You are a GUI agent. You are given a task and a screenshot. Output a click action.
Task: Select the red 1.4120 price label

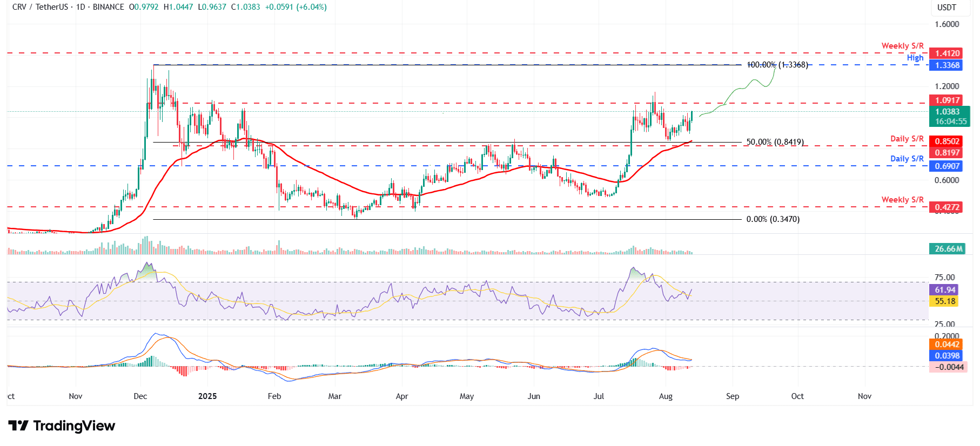tap(948, 53)
